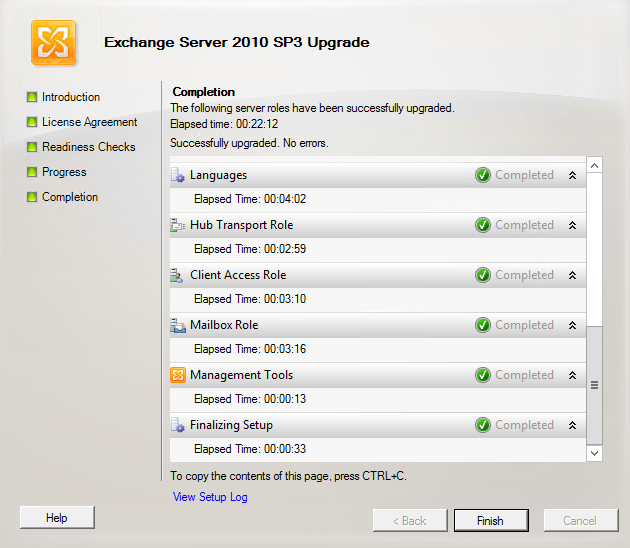Click 'Elapsed Time: 00:02:59' text
This screenshot has width=630, height=548.
[x=250, y=249]
